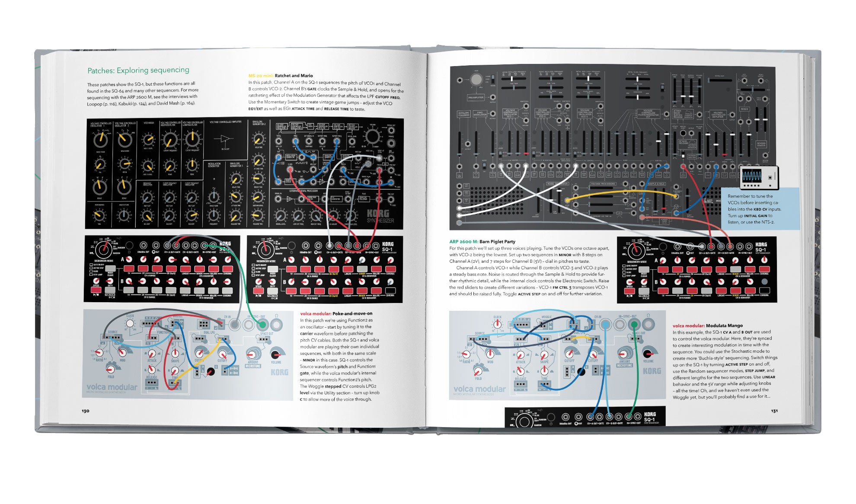Viewport: 856px width, 504px height.
Task: Click the KORG Synthesizer logo on MS-20 panel
Action: (x=380, y=216)
